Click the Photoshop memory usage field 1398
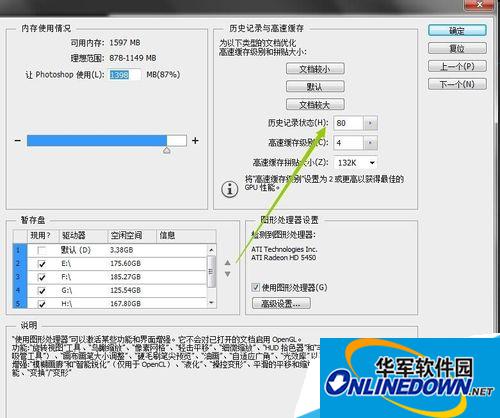The width and height of the screenshot is (500, 418). [x=125, y=75]
